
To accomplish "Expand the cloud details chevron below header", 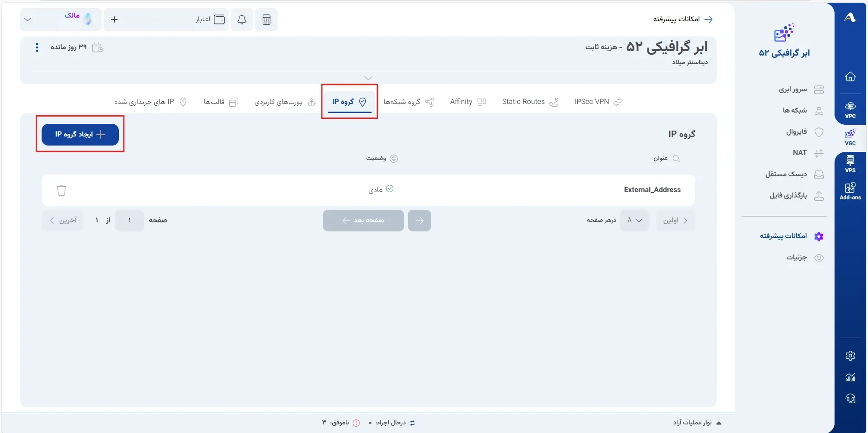I will point(368,78).
